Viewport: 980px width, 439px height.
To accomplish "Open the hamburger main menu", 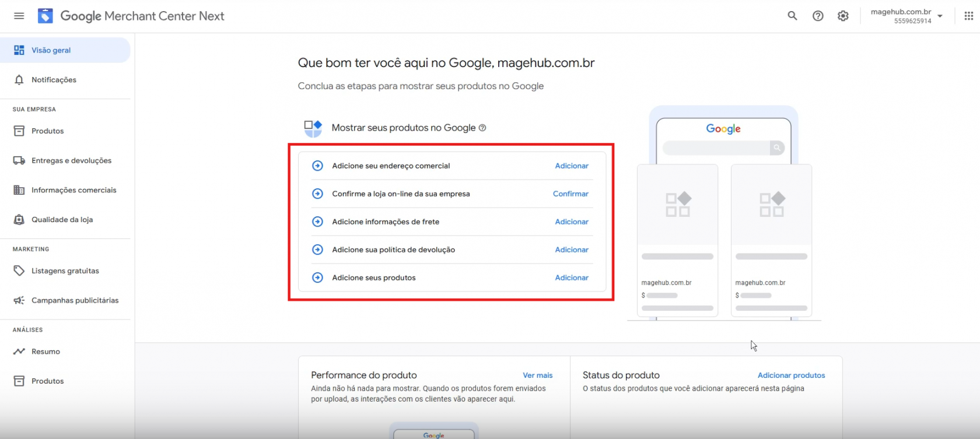I will pyautogui.click(x=19, y=16).
